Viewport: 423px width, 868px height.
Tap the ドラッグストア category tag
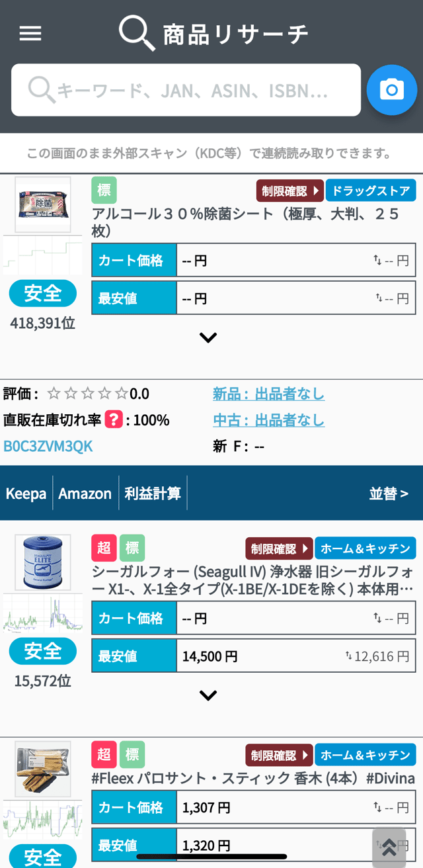pos(371,191)
